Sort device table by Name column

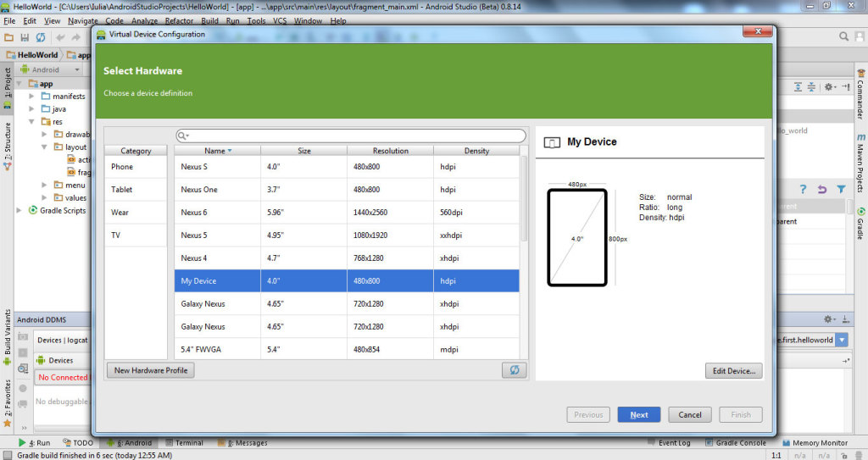217,151
